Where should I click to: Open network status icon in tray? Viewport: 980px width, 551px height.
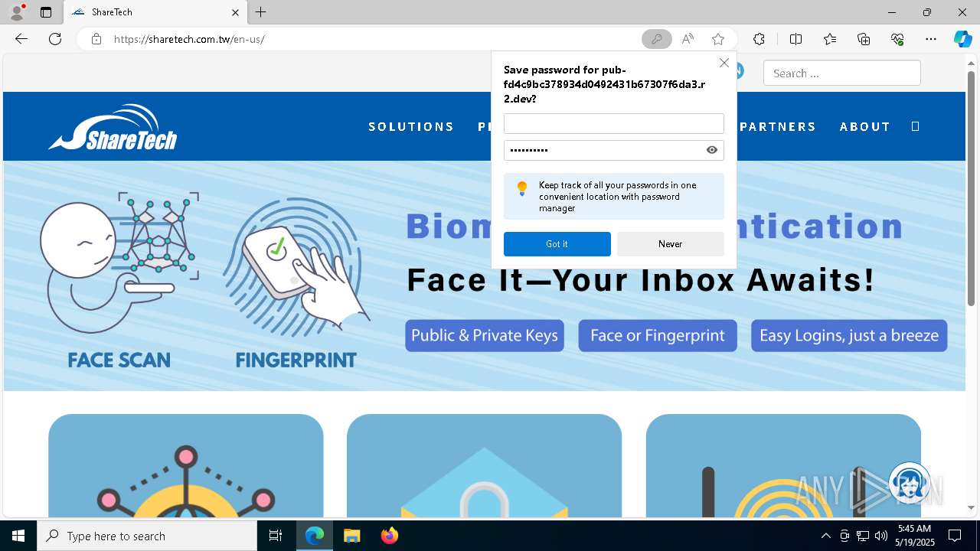863,536
